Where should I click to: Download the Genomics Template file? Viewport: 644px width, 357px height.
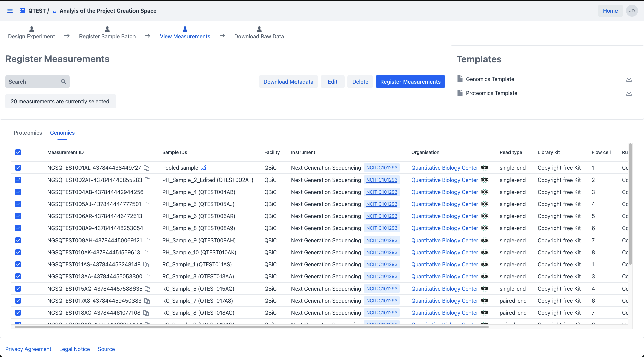click(x=629, y=79)
